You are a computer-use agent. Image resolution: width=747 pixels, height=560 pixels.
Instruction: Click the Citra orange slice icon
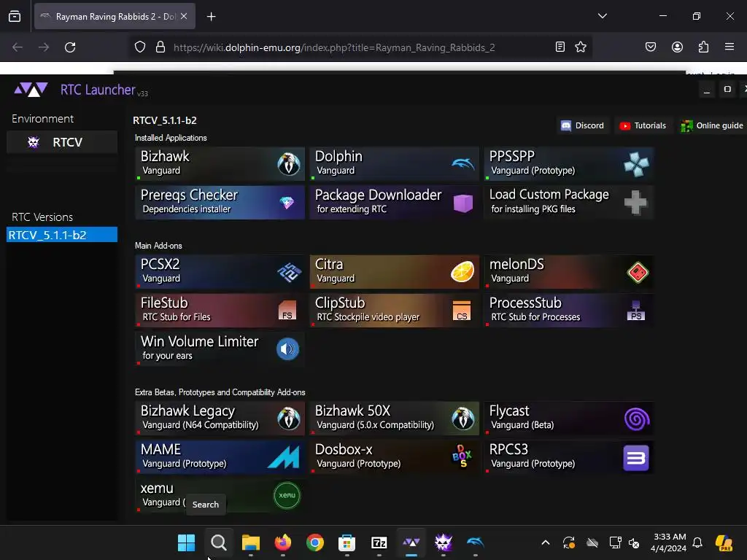click(462, 272)
